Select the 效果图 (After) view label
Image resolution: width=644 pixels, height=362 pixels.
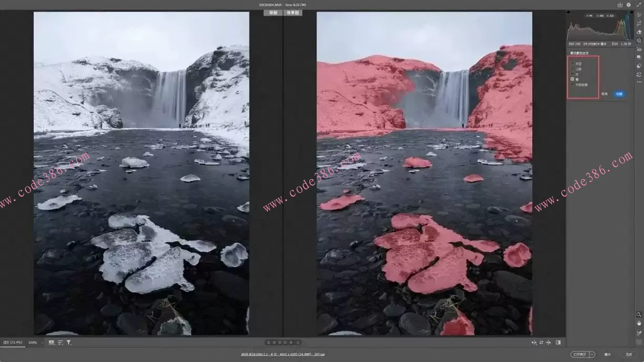tap(293, 13)
